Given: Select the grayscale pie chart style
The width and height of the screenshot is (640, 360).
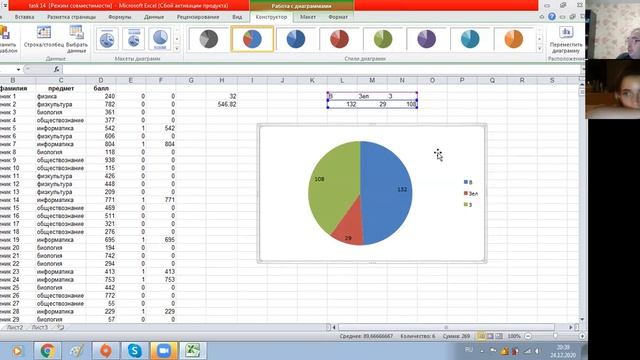Looking at the screenshot, I should tap(209, 39).
